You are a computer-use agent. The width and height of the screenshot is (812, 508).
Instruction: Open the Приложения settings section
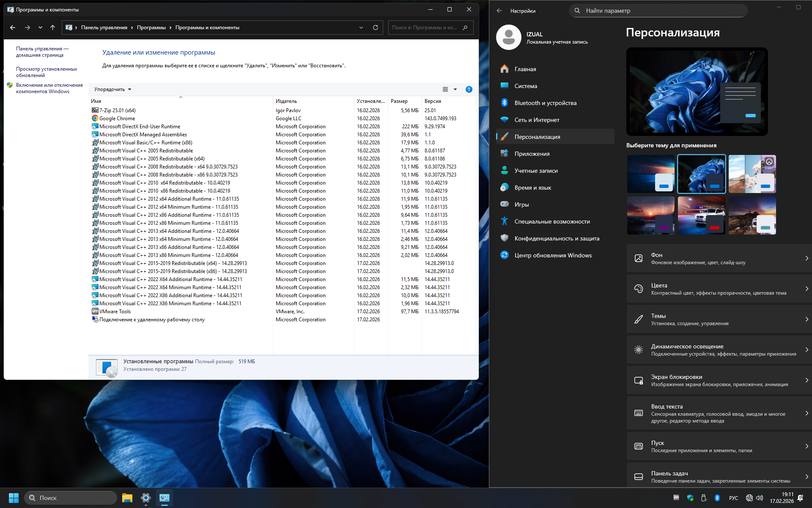[532, 154]
